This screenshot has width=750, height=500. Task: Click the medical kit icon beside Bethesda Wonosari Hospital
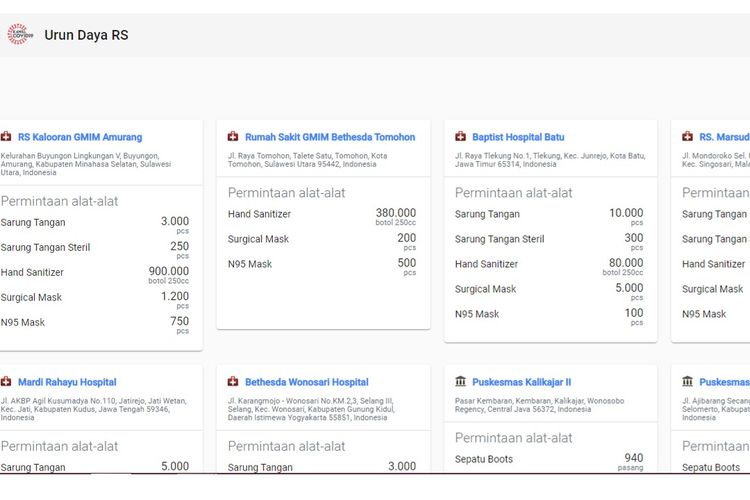233,382
